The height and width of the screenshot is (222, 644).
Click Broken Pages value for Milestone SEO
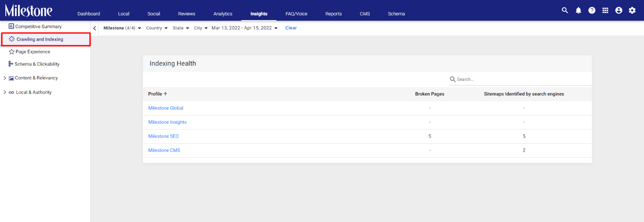[x=430, y=136]
